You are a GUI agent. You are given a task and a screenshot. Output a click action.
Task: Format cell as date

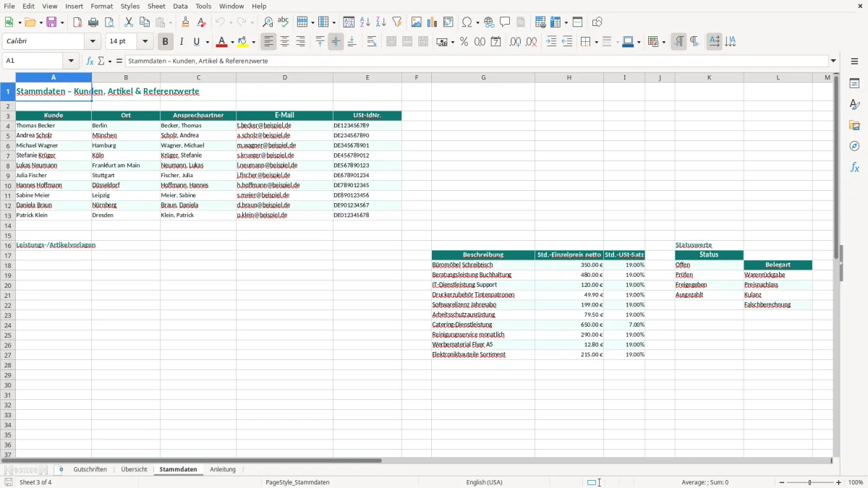495,42
